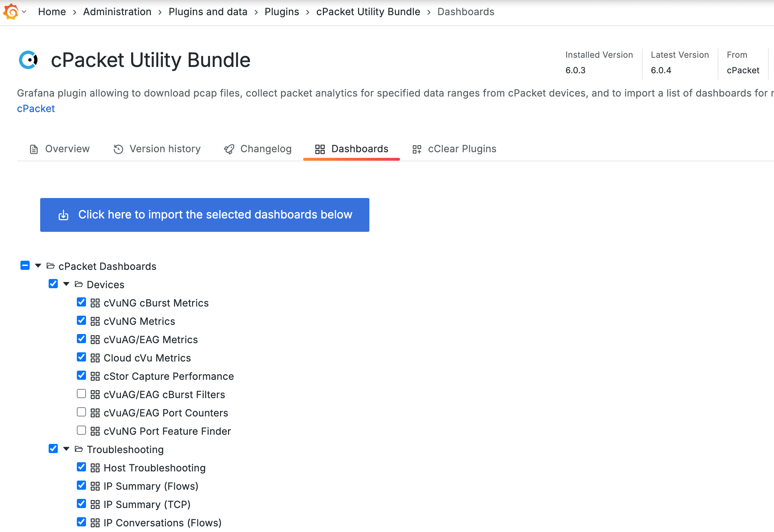This screenshot has height=532, width=774.
Task: Open the Grafana logo menu
Action: tap(11, 12)
